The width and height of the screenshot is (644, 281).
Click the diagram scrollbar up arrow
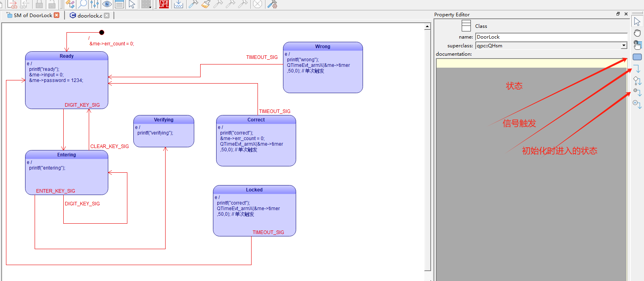(427, 27)
